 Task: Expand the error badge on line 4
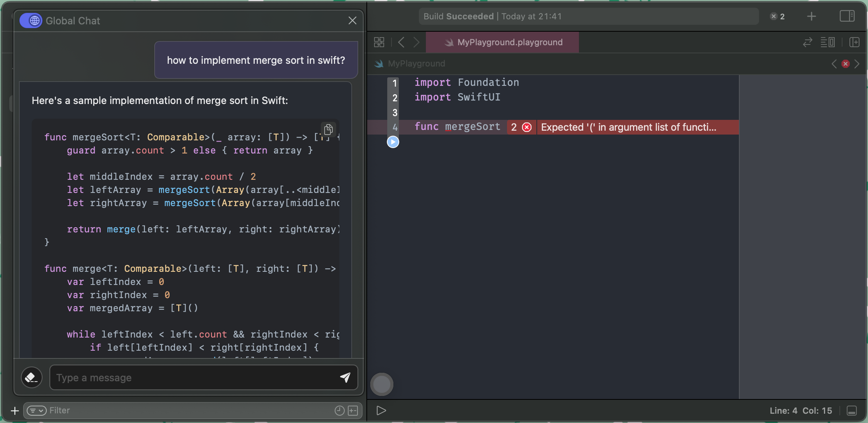click(521, 127)
